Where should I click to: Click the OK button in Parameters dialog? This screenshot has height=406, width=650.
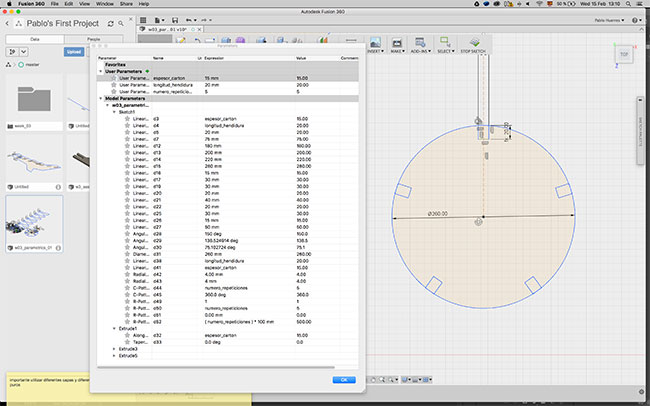[342, 379]
